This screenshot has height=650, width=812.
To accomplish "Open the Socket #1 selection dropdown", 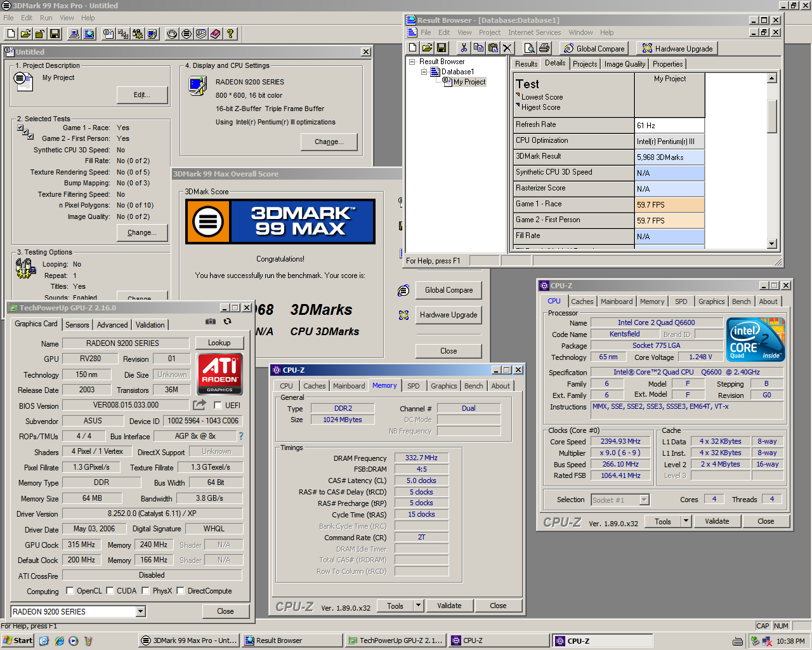I will point(645,500).
